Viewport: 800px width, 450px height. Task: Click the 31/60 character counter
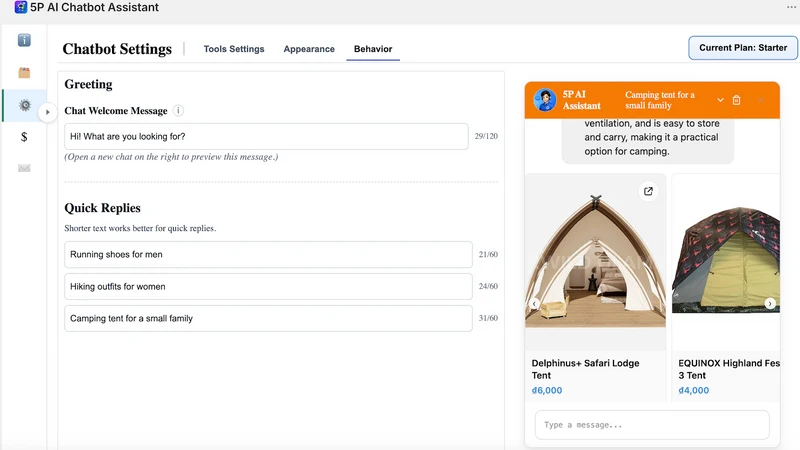click(488, 318)
